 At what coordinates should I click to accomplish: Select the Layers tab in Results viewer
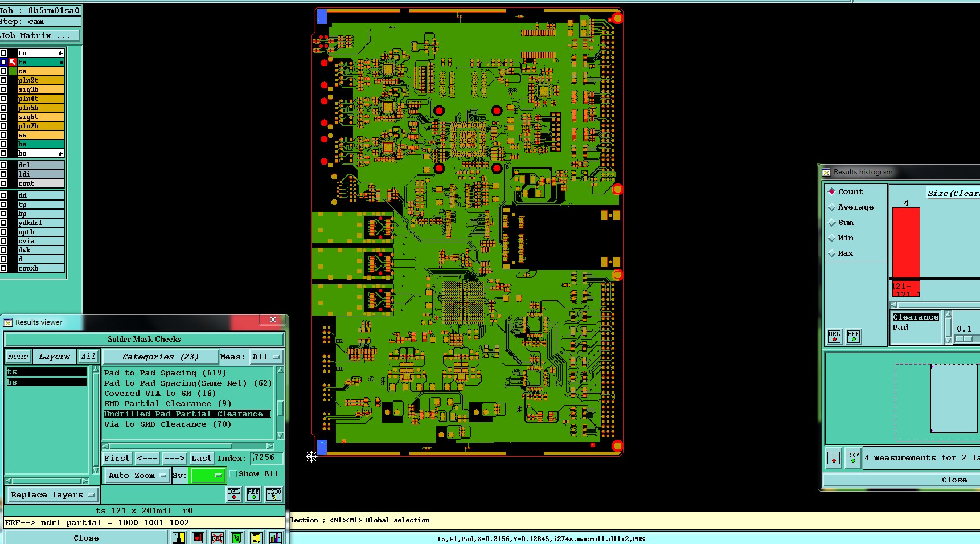pos(55,357)
